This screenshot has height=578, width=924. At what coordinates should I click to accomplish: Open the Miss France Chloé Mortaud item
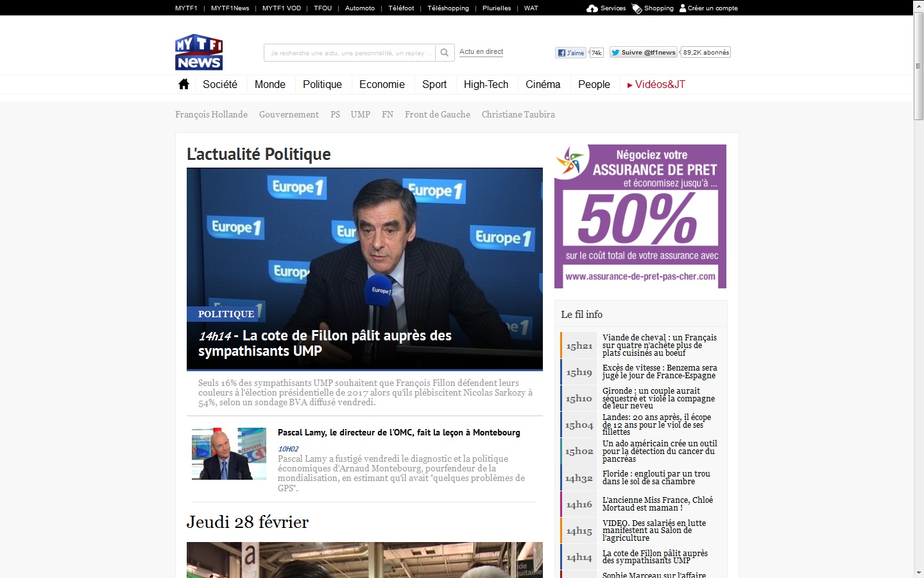click(x=658, y=504)
